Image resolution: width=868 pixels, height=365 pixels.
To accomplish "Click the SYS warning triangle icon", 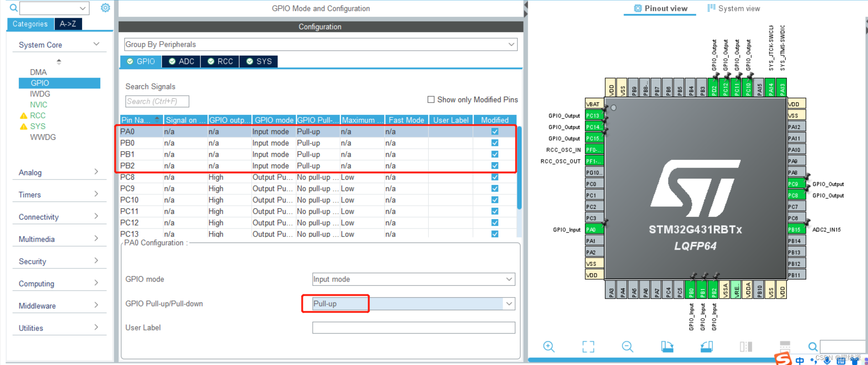I will pos(23,127).
